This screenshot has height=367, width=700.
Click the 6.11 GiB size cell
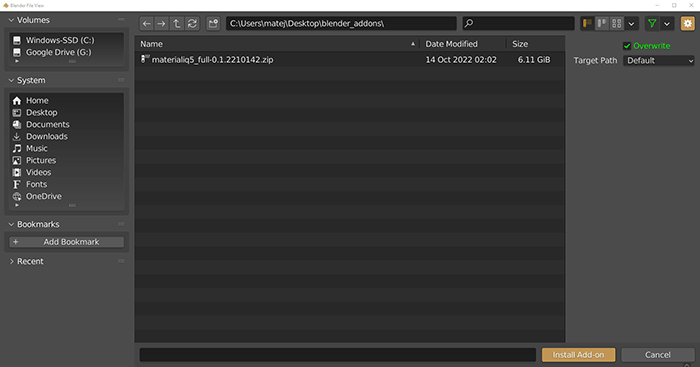[534, 60]
